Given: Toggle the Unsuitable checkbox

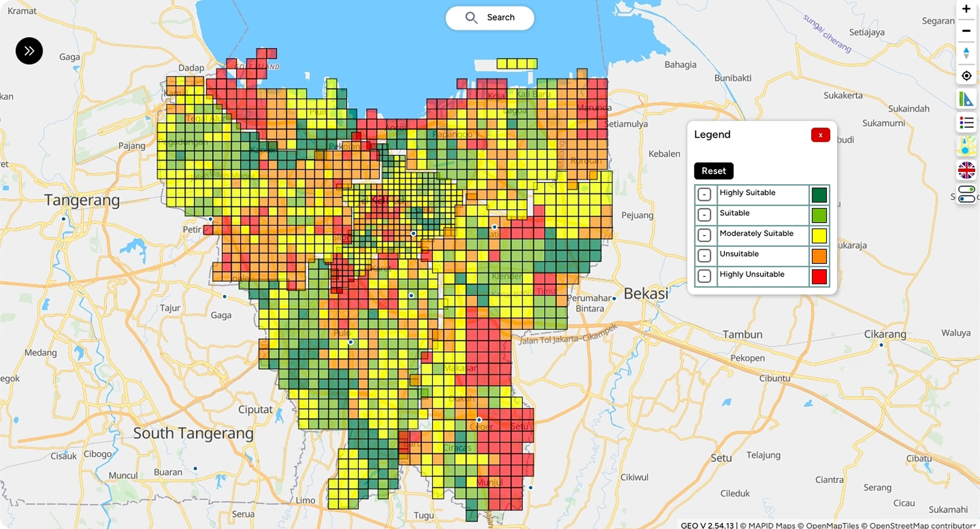Looking at the screenshot, I should coord(704,256).
